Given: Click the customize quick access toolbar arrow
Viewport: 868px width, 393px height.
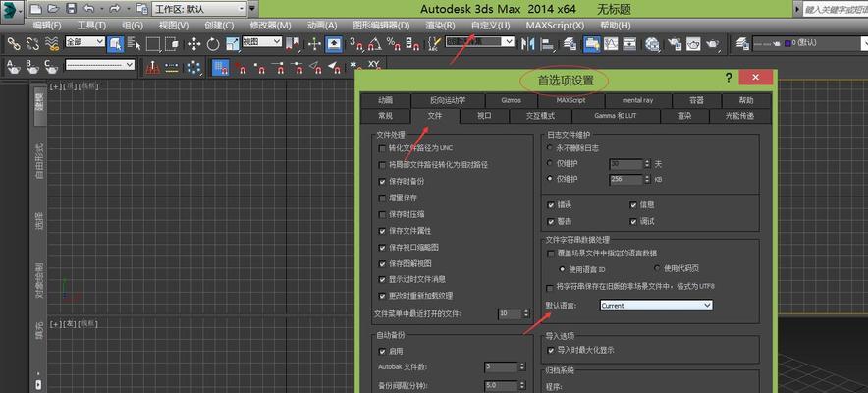Looking at the screenshot, I should coord(252,8).
